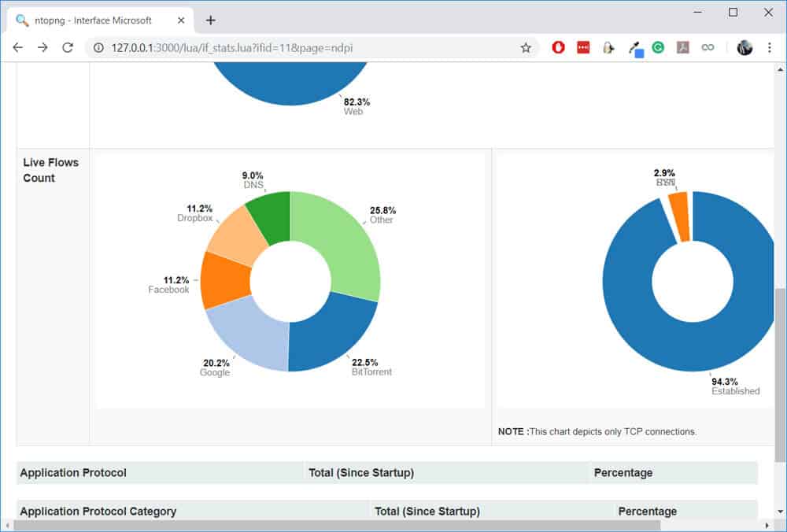Click the 11.2% Dropbox label
Screen dimensions: 787x532
point(195,213)
